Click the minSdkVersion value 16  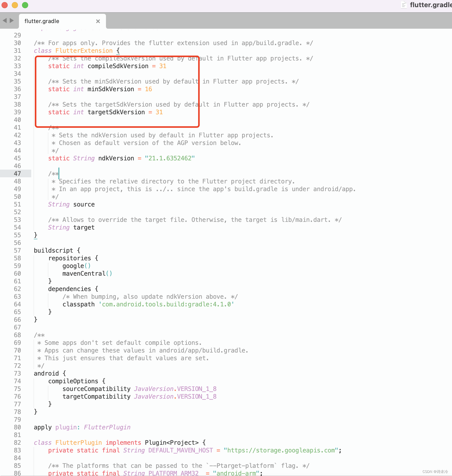[148, 89]
